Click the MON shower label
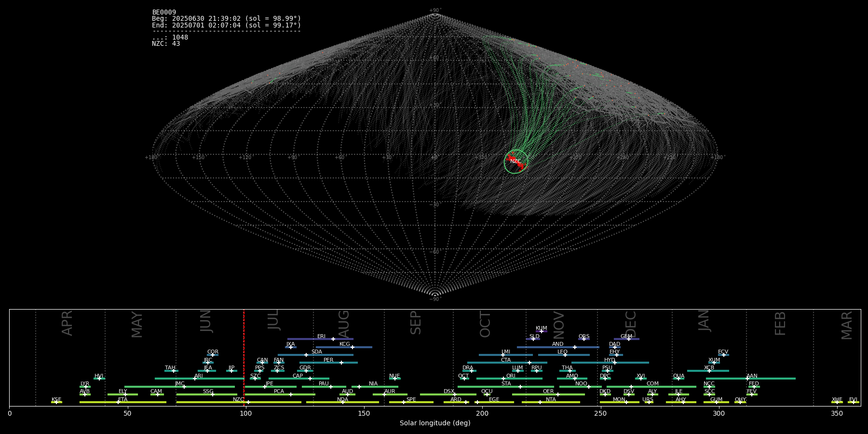Screen dimensions: 868x434 619,400
